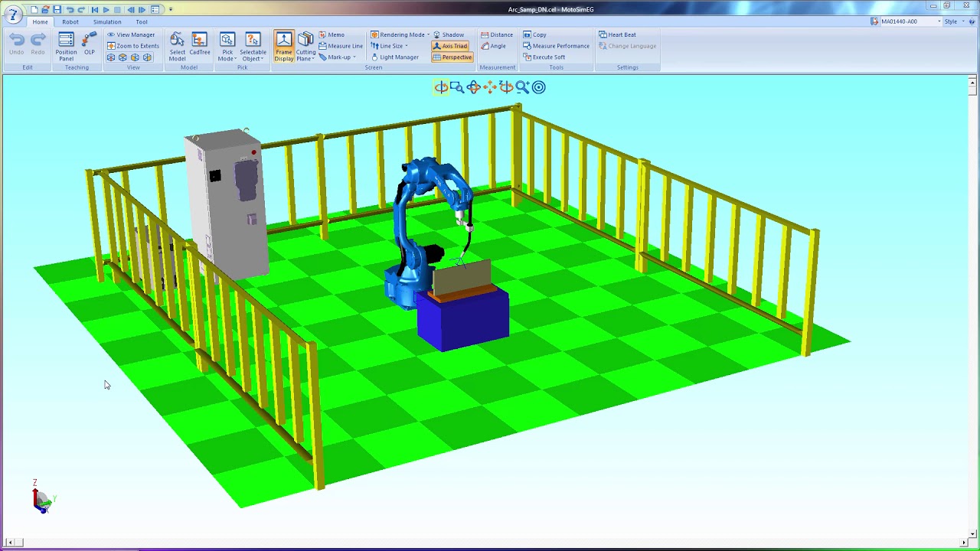Viewport: 980px width, 551px height.
Task: Open the Mark-up dropdown
Action: [337, 57]
